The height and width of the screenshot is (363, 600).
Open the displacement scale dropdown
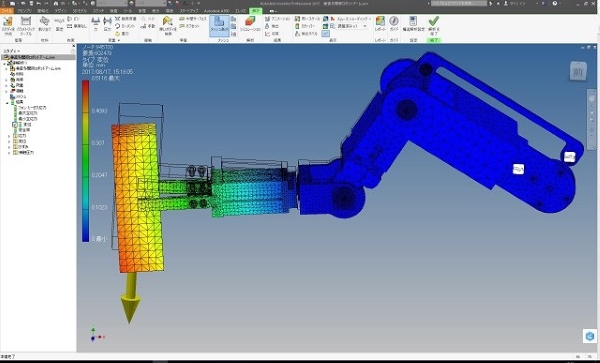coord(352,26)
